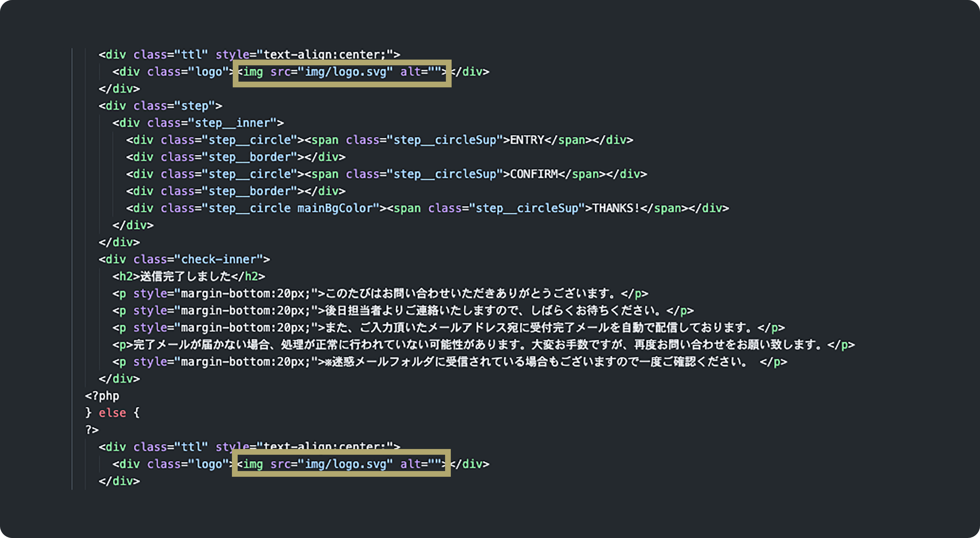This screenshot has width=980, height=538.
Task: Click the ?> PHP closing tag line
Action: coord(92,430)
